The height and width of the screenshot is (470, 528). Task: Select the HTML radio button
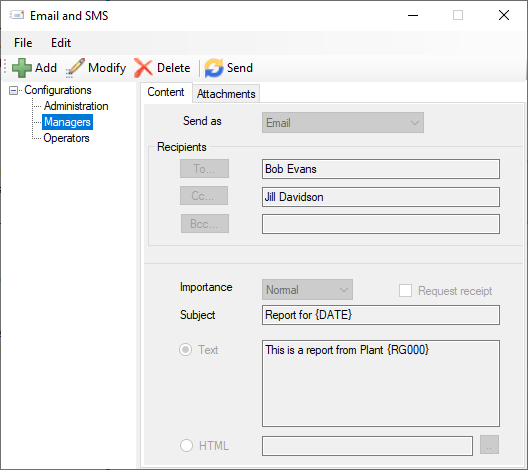click(186, 445)
